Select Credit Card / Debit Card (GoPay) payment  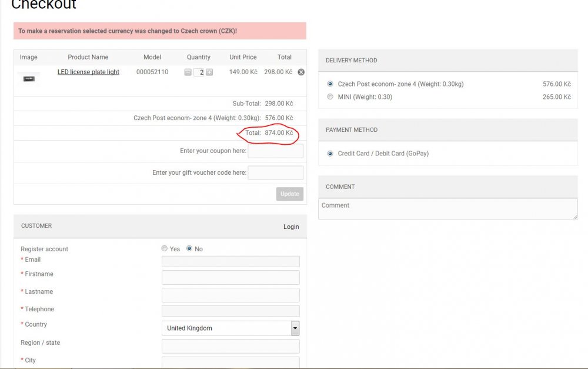[x=330, y=153]
